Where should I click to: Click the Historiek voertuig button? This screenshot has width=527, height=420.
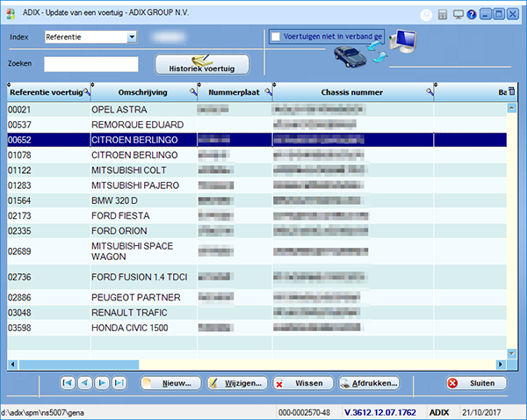(202, 64)
